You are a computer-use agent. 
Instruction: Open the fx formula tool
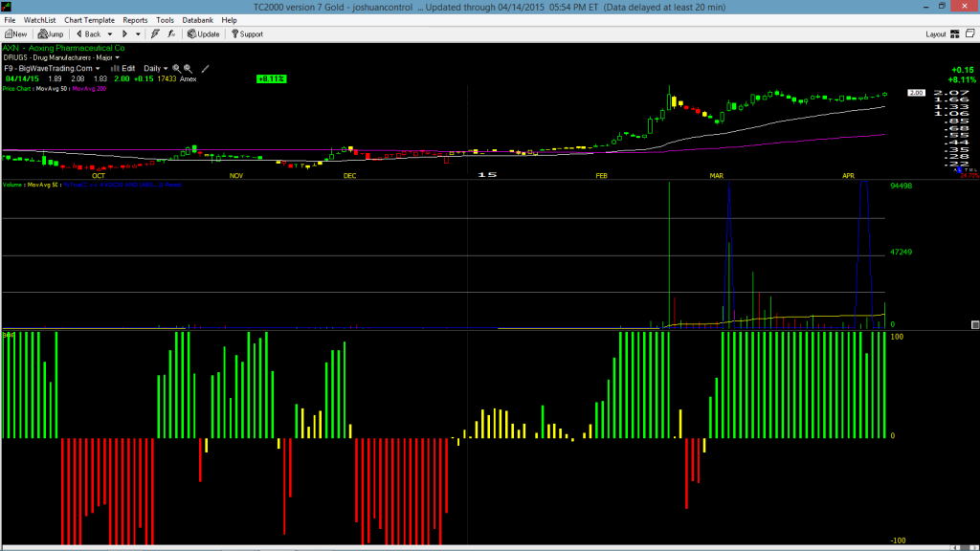click(171, 34)
